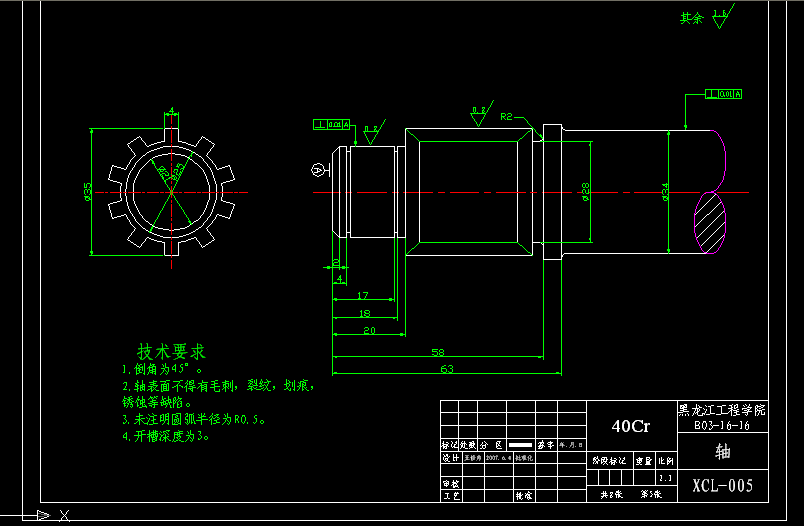Select the datum A circle symbol
Image resolution: width=804 pixels, height=526 pixels.
(318, 170)
